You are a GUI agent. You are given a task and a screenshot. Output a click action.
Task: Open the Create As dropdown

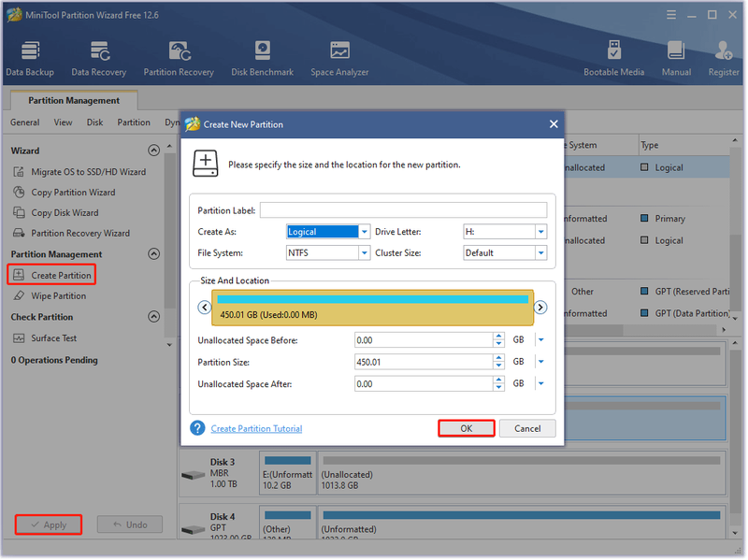point(365,232)
